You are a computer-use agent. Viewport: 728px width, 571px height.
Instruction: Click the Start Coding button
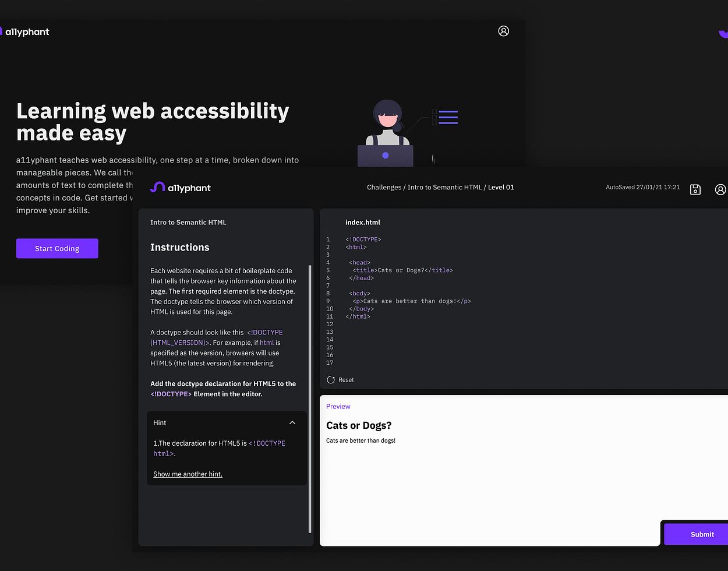coord(57,248)
